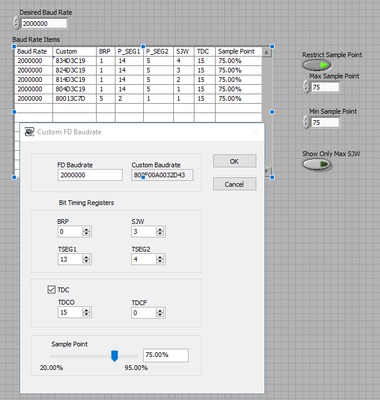The height and width of the screenshot is (400, 380).
Task: Click Desired Baud Rate increment arrows
Action: 16,23
